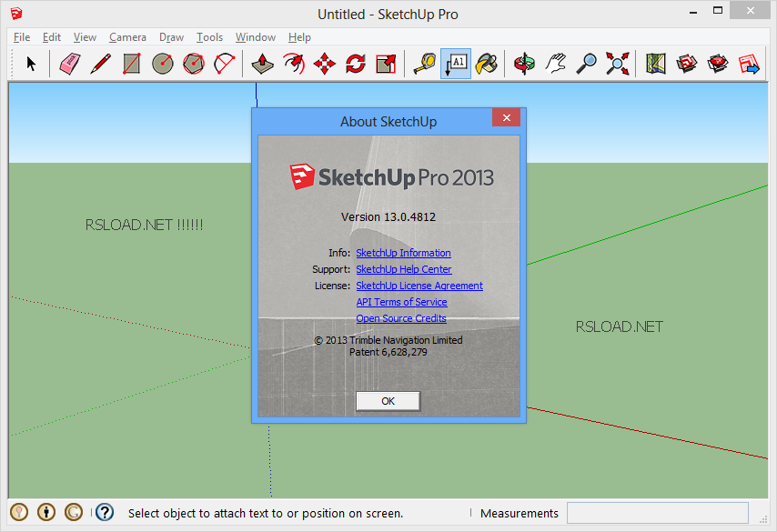Choose the Scale tool

(386, 64)
